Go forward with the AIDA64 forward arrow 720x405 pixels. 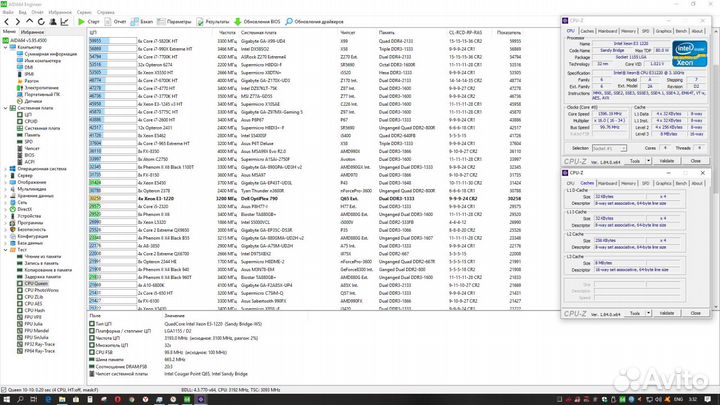[x=17, y=22]
